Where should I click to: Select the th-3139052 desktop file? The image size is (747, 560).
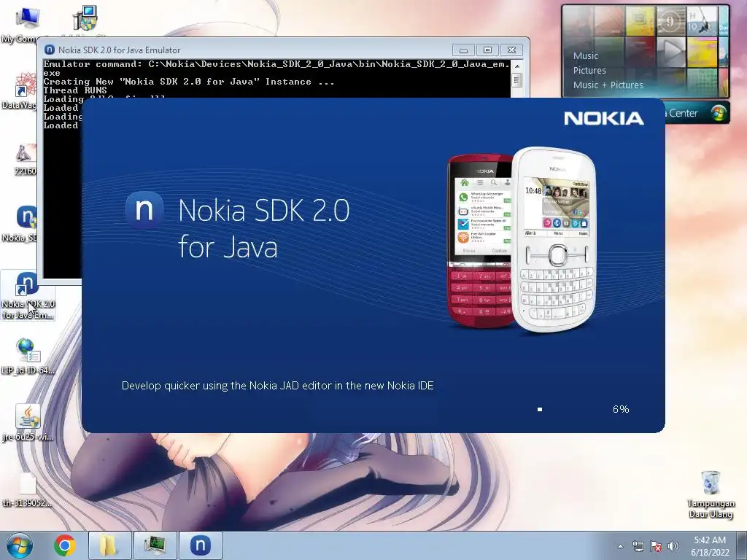(x=27, y=489)
